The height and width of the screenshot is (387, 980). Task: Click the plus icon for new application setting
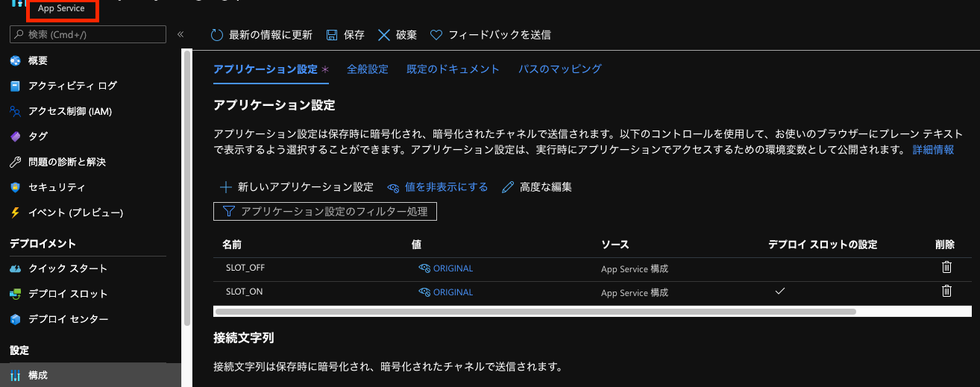point(226,187)
